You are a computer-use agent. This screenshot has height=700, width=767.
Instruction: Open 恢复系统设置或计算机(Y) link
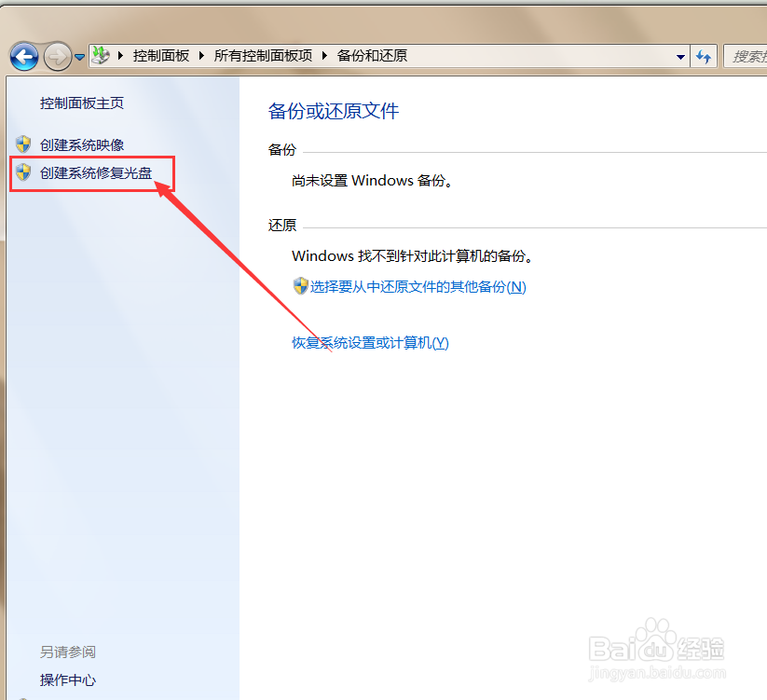370,342
